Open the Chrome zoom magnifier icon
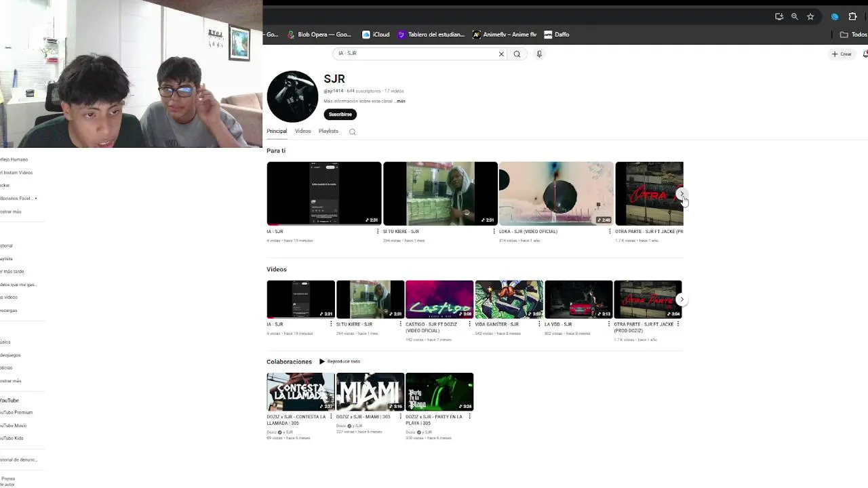Viewport: 868px width, 488px height. pos(795,16)
